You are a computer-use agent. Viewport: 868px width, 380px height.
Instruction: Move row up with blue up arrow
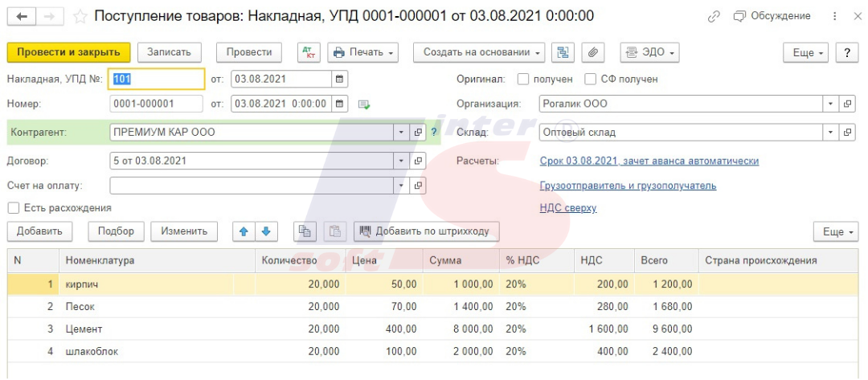(x=244, y=231)
